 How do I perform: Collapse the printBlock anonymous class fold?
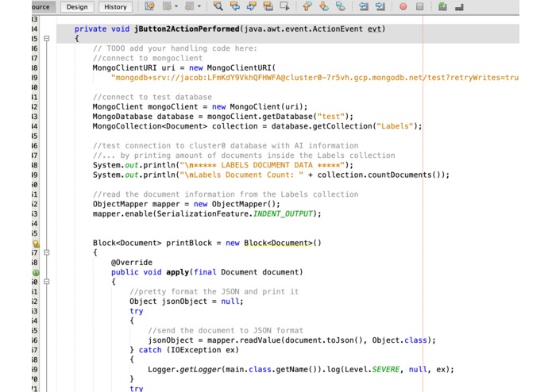47,252
